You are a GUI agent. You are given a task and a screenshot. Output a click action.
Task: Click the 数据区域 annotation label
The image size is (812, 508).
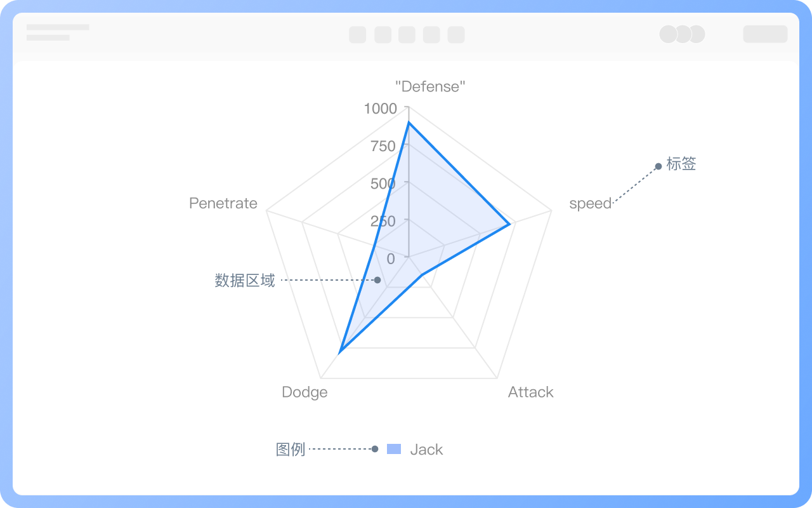[245, 280]
